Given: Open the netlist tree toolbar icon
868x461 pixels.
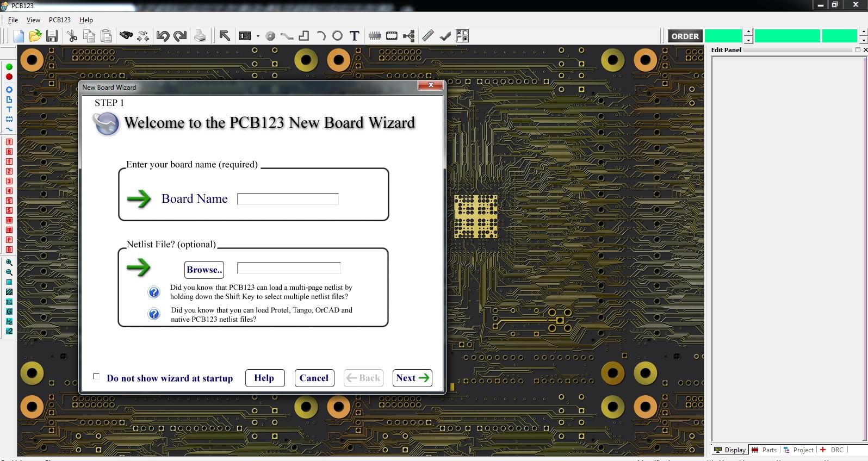Looking at the screenshot, I should [409, 36].
